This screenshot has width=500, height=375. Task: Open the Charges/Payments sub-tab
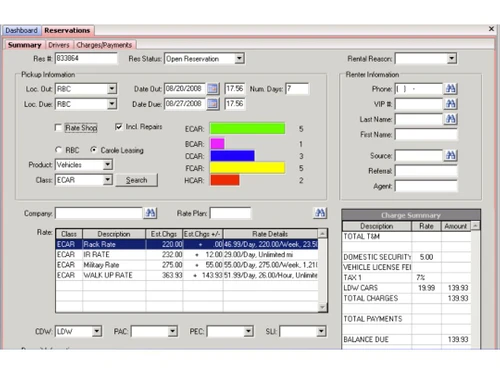point(104,45)
